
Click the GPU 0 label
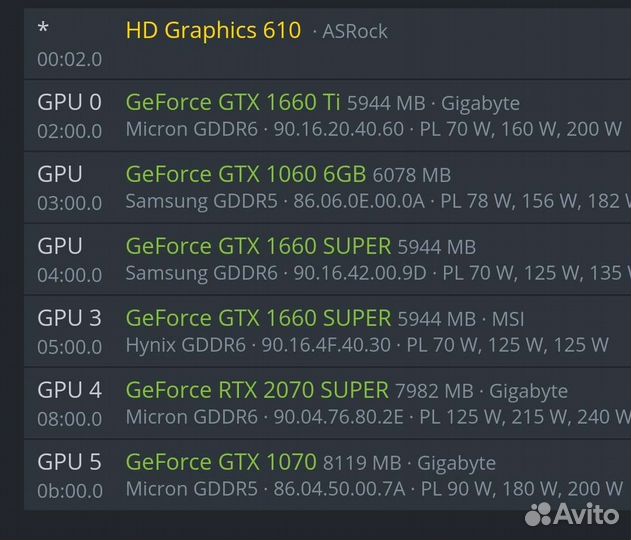coord(69,102)
